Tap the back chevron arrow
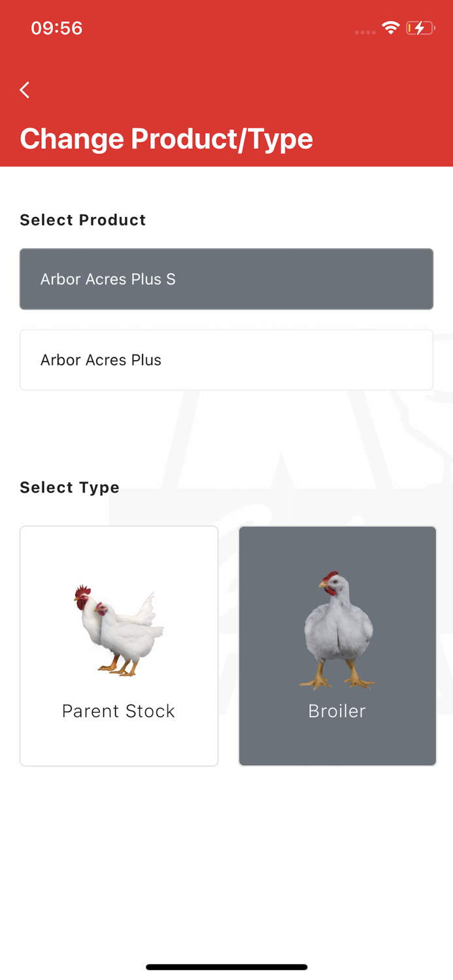Viewport: 453px width, 980px height. [24, 90]
